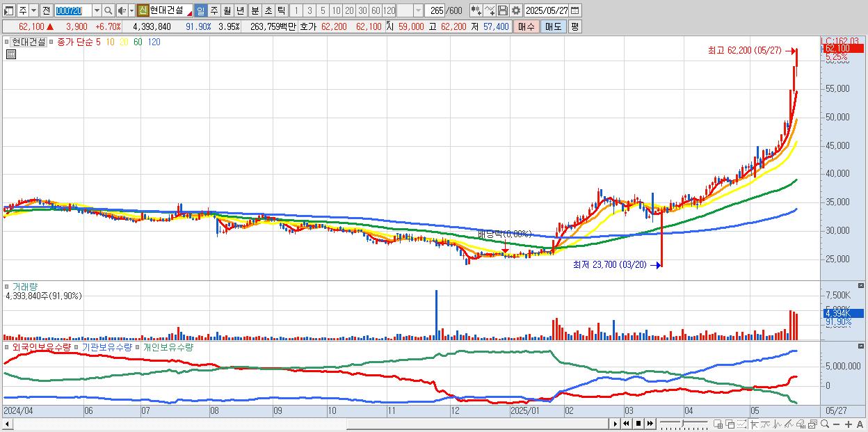Click the stacked chart windows icon near magnifier
868x432 pixels.
point(813,424)
